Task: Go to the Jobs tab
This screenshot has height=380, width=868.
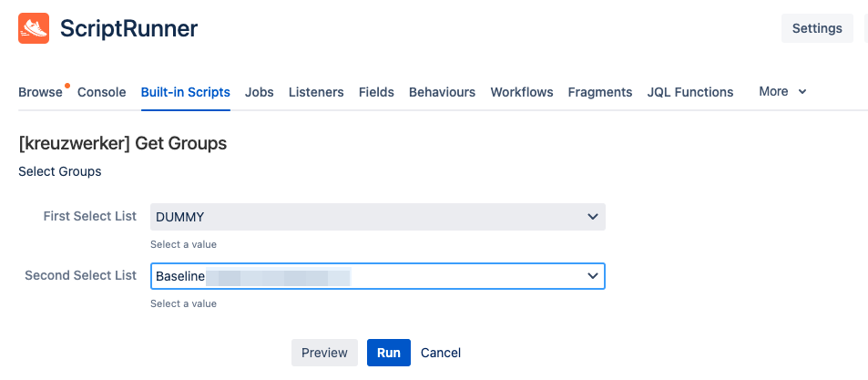Action: point(259,92)
